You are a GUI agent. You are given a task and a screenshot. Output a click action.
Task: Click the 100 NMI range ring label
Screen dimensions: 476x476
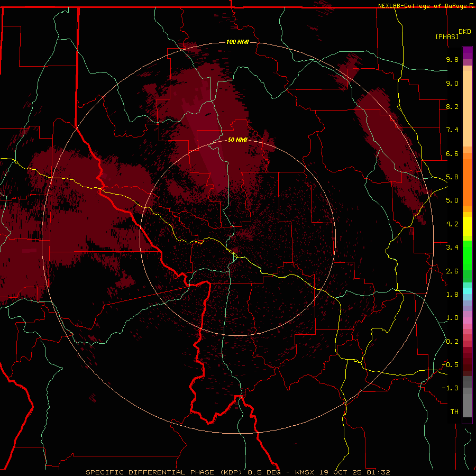pyautogui.click(x=237, y=42)
